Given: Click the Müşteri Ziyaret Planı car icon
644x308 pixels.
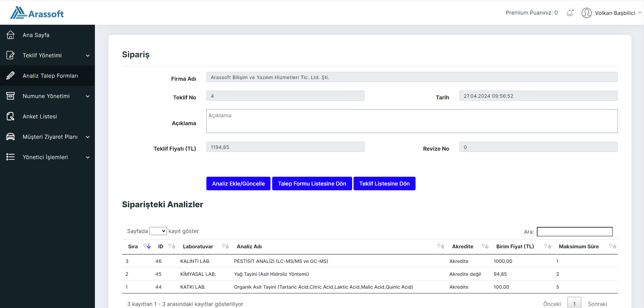Looking at the screenshot, I should [x=11, y=137].
